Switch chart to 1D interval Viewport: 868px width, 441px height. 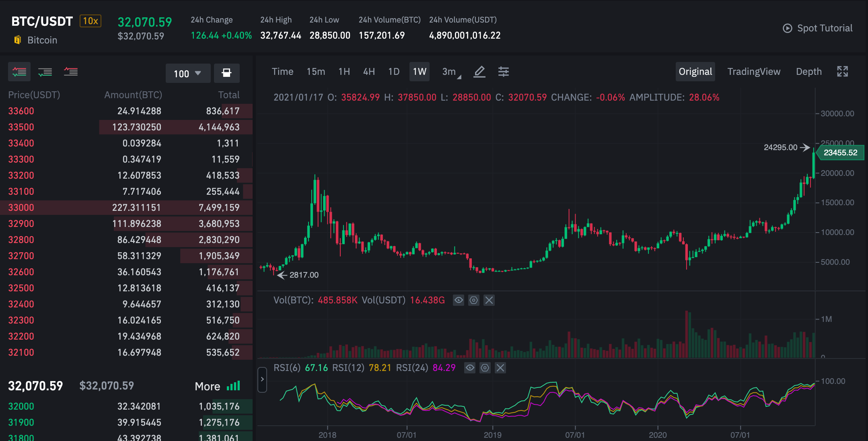point(394,72)
